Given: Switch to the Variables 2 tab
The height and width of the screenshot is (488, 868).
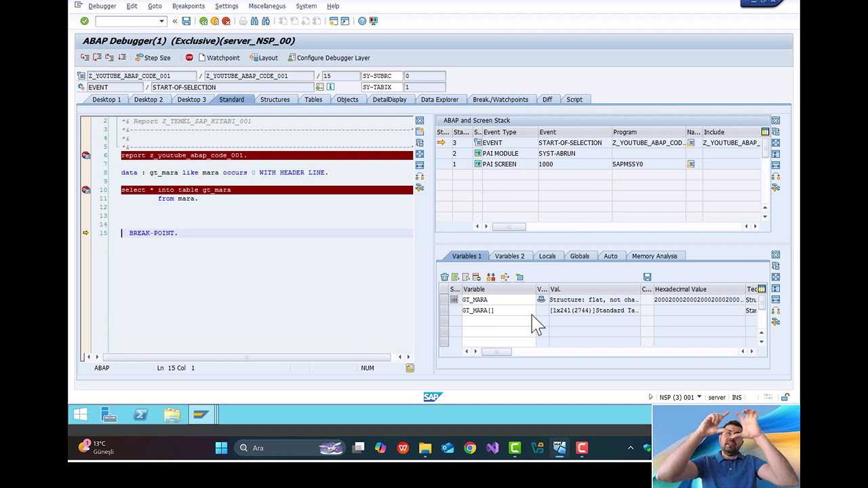Looking at the screenshot, I should point(509,256).
